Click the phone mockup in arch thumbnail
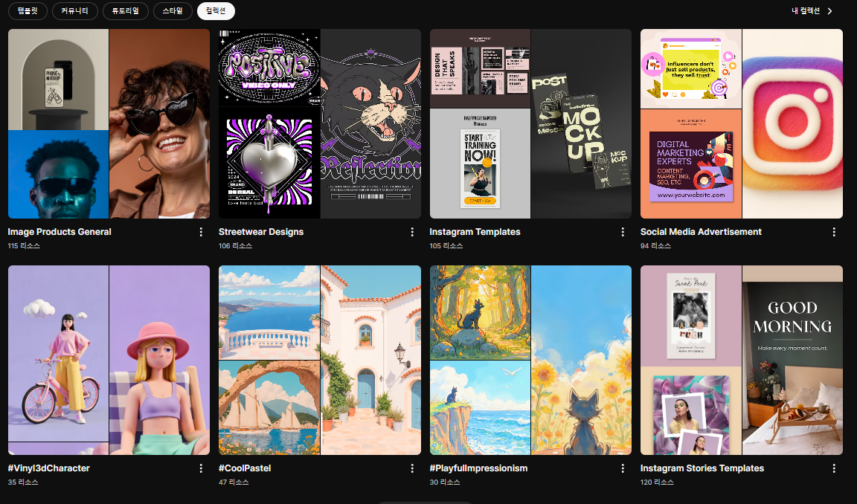Screen dimensions: 857x504 click(x=59, y=80)
